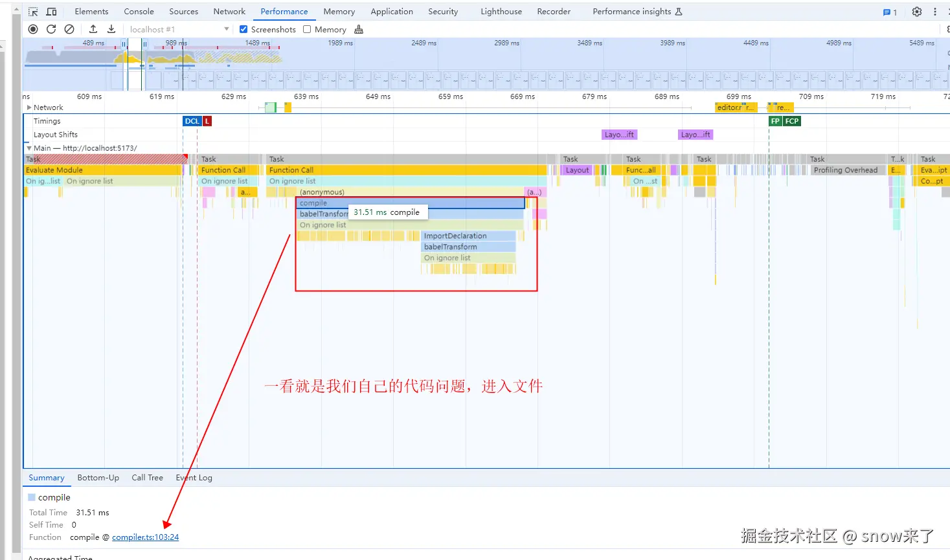Open the Memory panel tab
Image resolution: width=950 pixels, height=560 pixels.
pos(339,12)
